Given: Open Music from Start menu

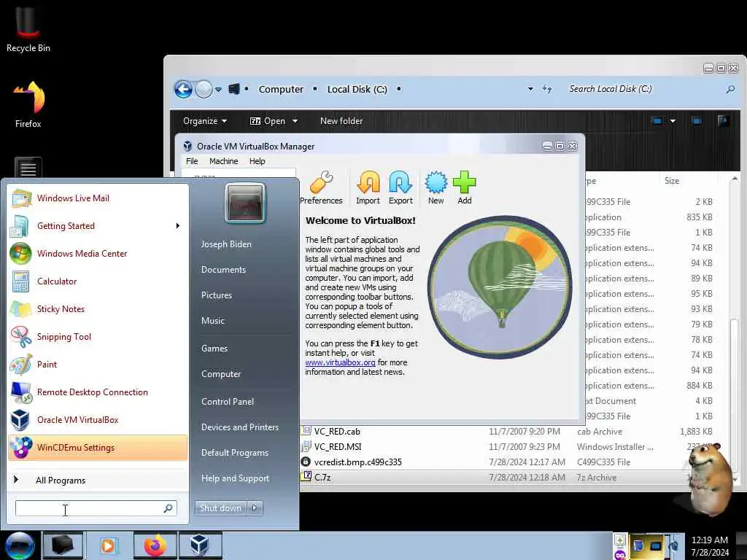Looking at the screenshot, I should click(212, 321).
